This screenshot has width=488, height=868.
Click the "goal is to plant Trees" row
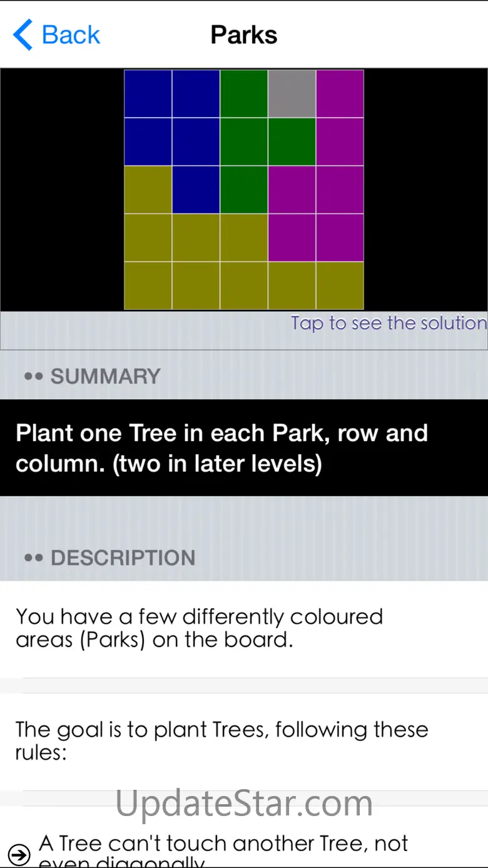point(221,740)
